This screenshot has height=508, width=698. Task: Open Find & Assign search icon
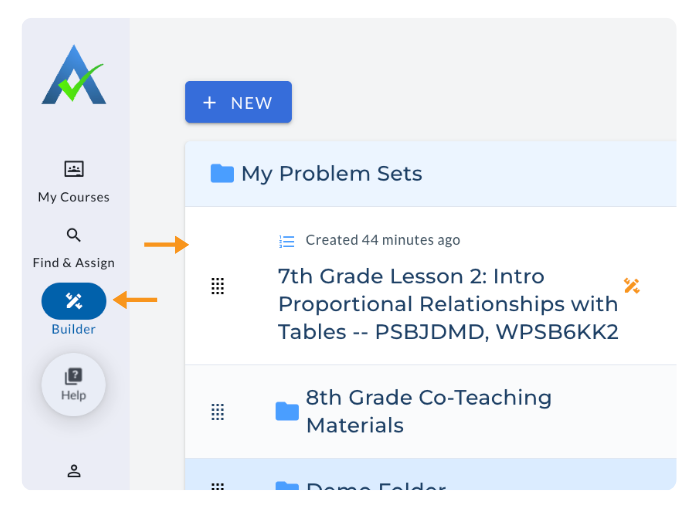click(x=74, y=235)
